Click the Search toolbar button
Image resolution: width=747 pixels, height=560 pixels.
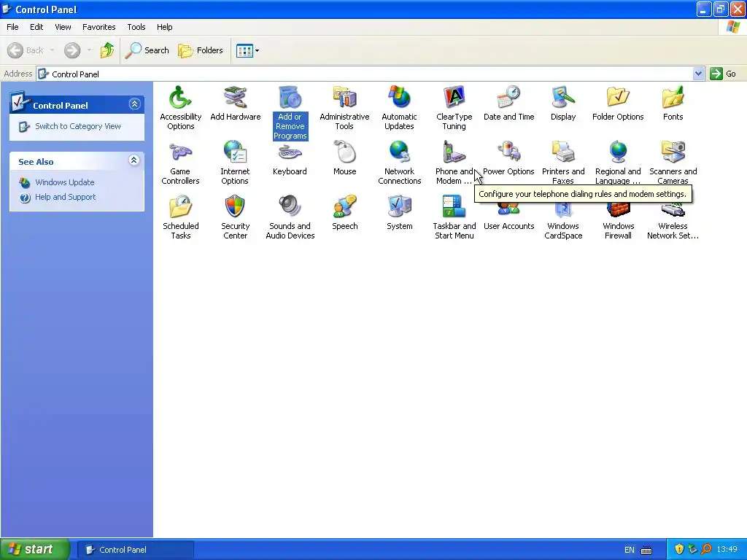(147, 50)
